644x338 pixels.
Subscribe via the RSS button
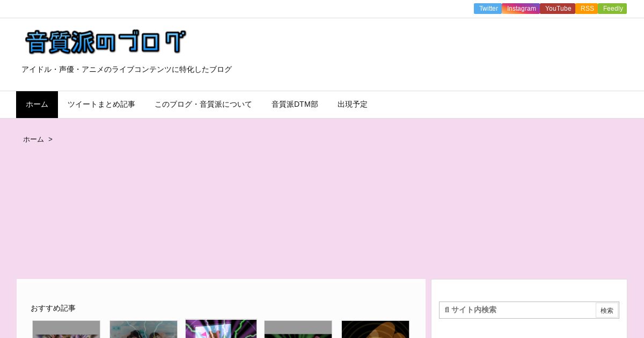(x=587, y=9)
